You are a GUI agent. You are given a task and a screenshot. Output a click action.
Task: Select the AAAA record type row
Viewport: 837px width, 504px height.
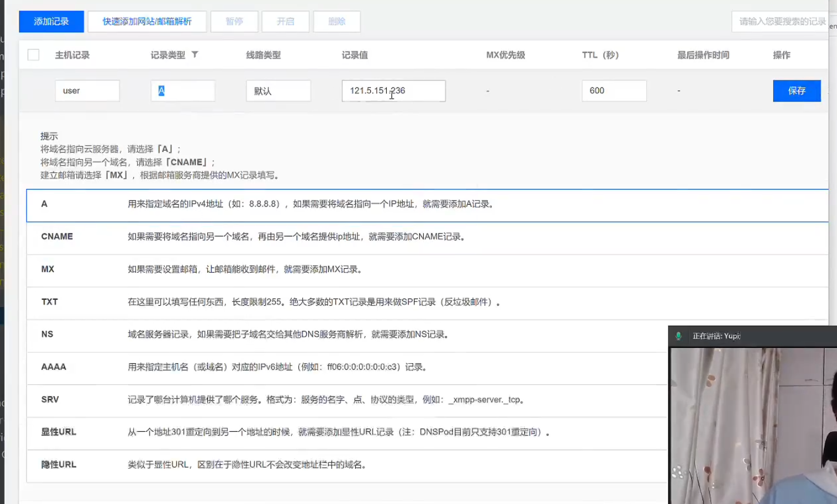347,368
